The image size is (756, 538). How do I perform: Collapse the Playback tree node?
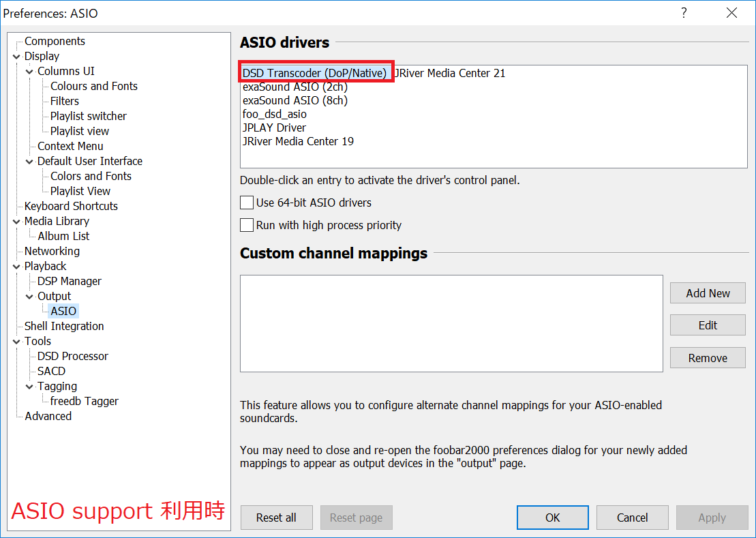tap(16, 267)
